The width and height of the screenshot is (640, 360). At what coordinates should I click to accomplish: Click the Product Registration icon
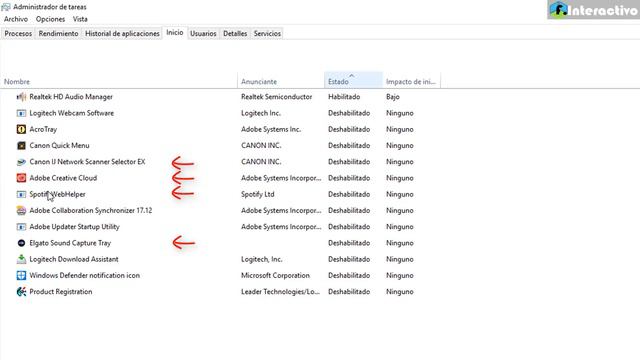click(21, 292)
